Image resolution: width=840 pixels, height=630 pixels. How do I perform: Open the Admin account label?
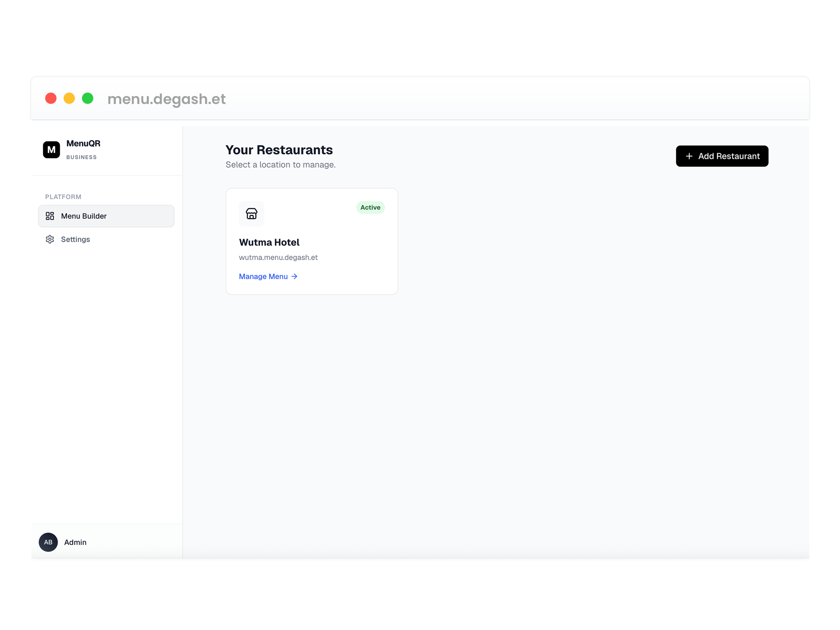75,542
